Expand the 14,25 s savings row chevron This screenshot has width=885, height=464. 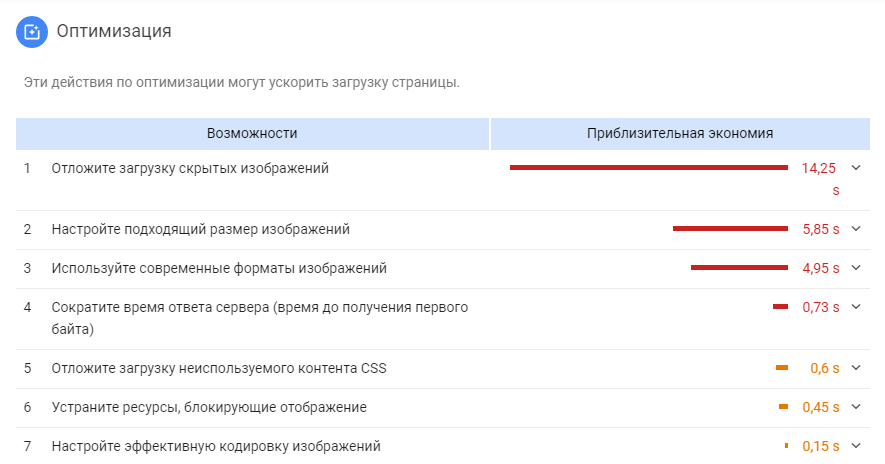click(855, 168)
